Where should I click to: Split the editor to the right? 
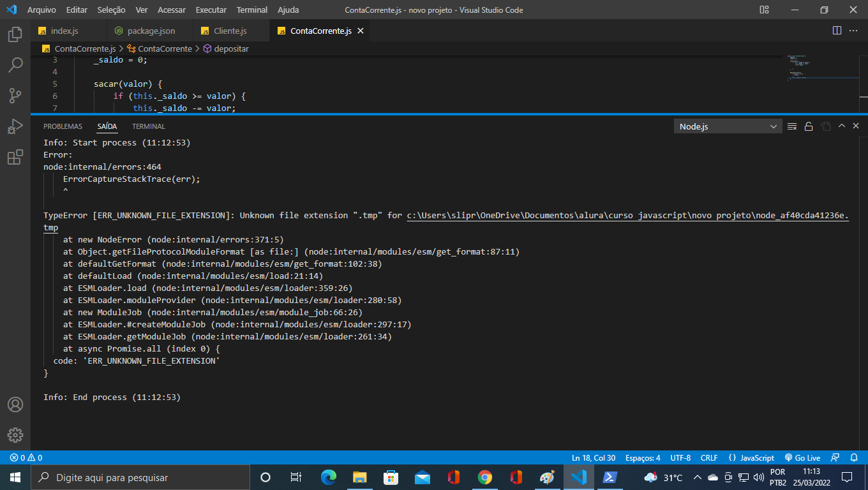[837, 31]
